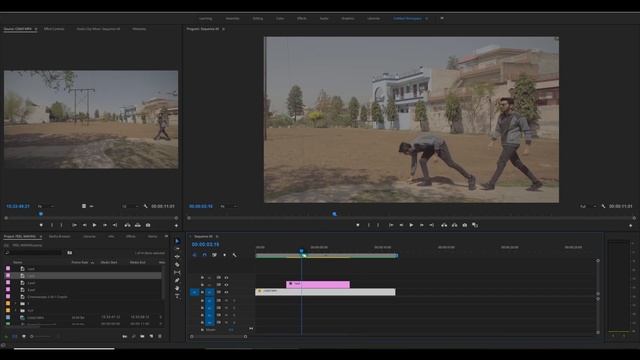This screenshot has width=640, height=360.
Task: Open Audio Clip Mixer tab
Action: point(98,29)
